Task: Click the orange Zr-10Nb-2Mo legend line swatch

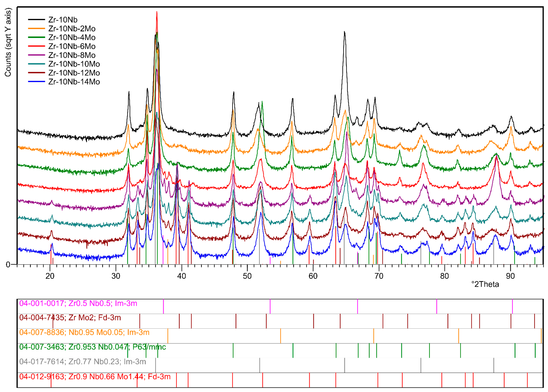Action: point(37,28)
